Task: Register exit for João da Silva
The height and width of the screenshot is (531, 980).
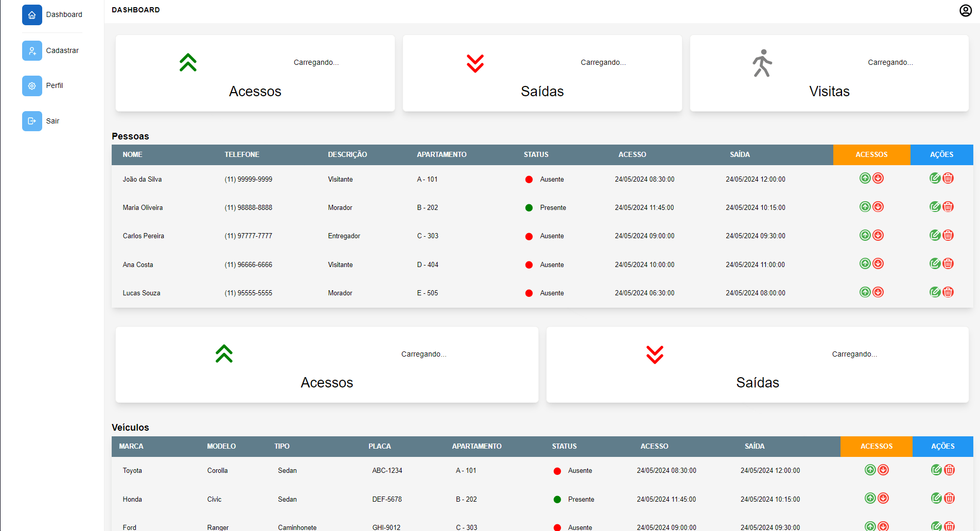Action: point(878,178)
